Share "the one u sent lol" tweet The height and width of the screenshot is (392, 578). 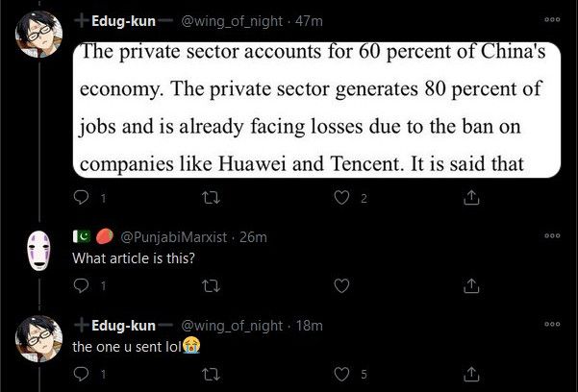pyautogui.click(x=470, y=374)
